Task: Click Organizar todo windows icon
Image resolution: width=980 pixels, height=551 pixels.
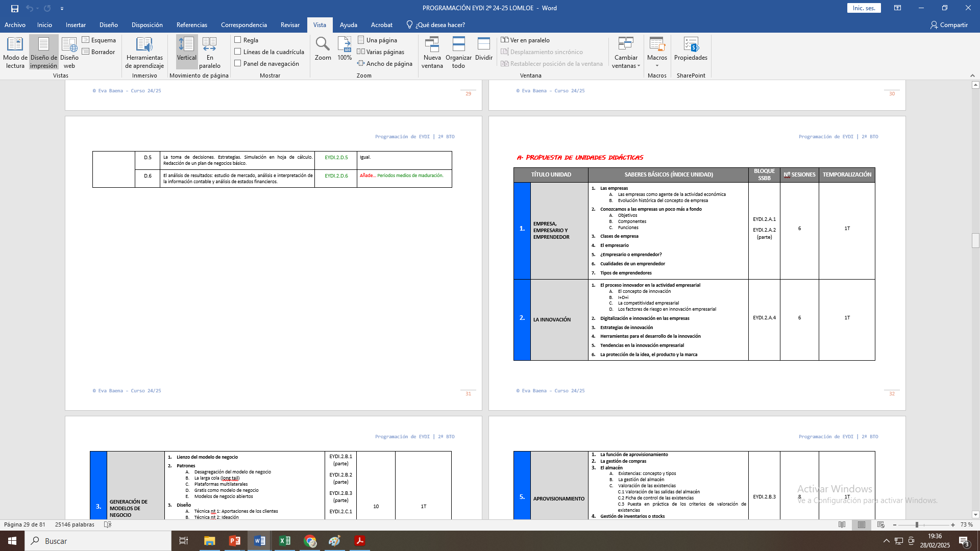Action: (458, 45)
